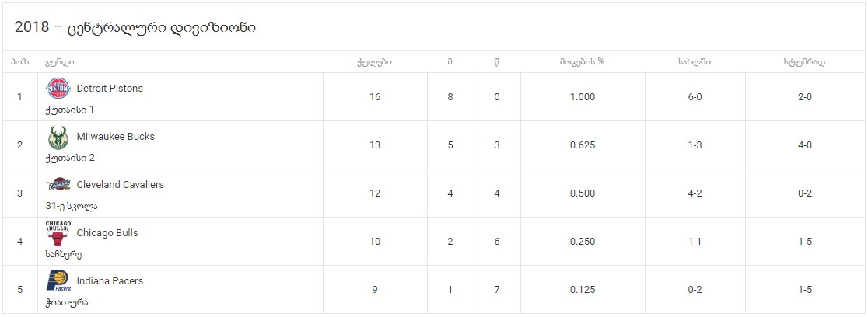Open the Chicago Bulls team link
The width and height of the screenshot is (868, 317).
point(107,233)
